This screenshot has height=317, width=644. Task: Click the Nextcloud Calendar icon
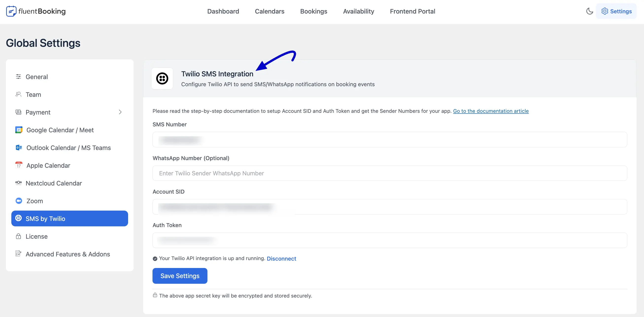(x=18, y=183)
